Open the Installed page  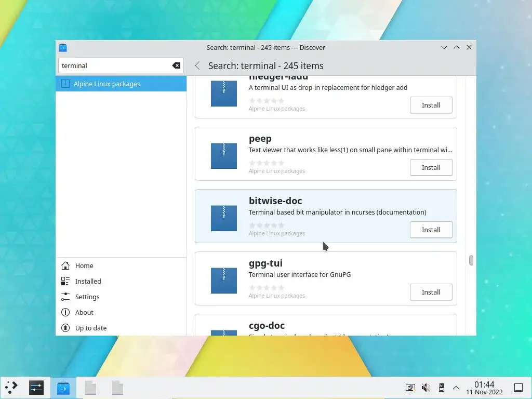(121, 281)
